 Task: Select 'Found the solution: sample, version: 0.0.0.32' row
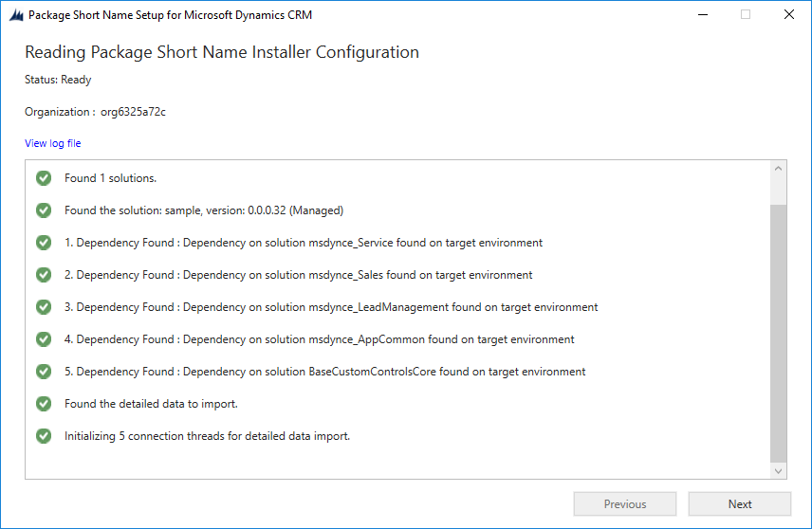204,210
